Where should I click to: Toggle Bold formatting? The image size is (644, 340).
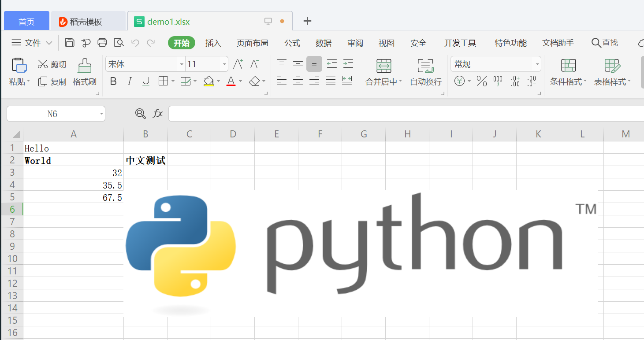coord(113,81)
